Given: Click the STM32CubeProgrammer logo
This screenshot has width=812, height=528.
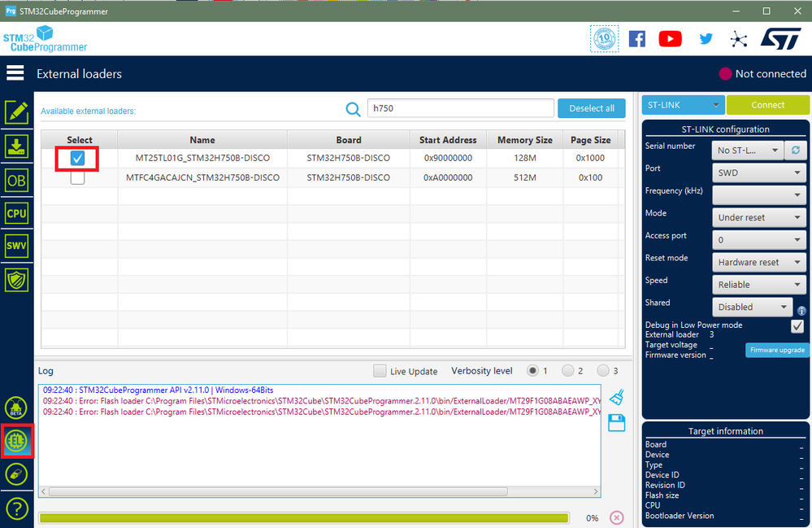Looking at the screenshot, I should click(45, 39).
